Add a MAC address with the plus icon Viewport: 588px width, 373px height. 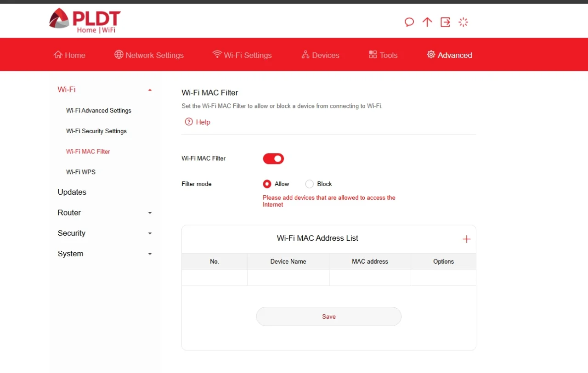(466, 239)
